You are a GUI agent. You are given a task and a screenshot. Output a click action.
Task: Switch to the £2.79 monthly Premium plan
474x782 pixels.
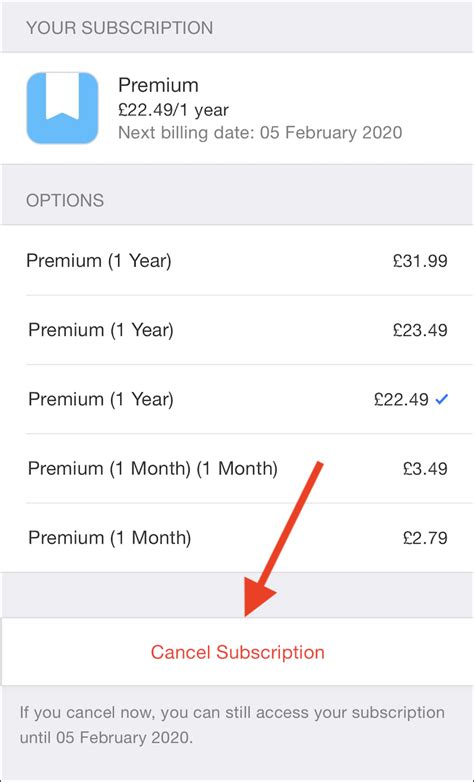(237, 538)
